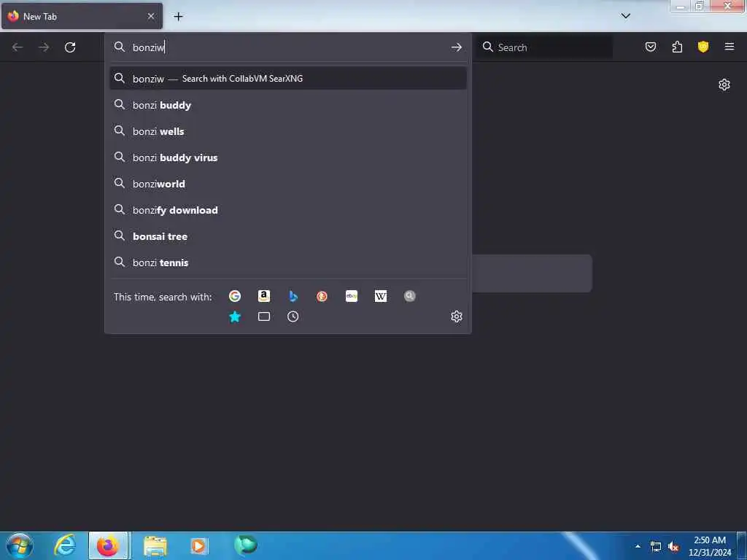Search this time with Bing
Screen dimensions: 747x560
pos(293,296)
